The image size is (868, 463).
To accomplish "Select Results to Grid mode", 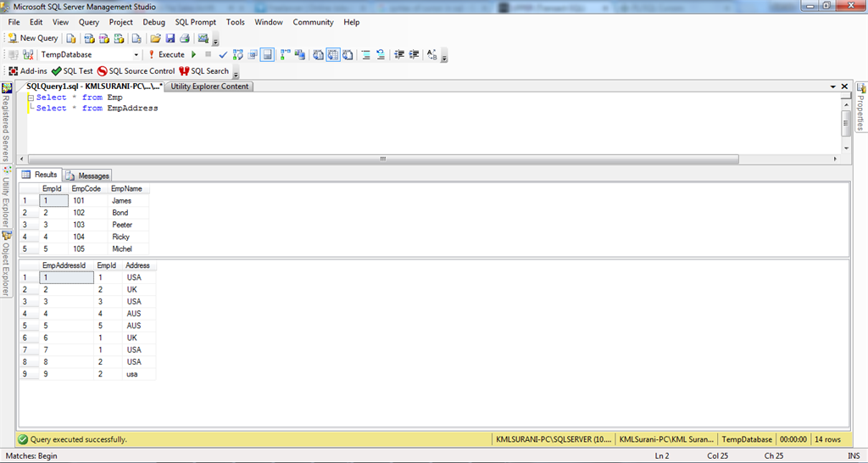I will (x=332, y=55).
